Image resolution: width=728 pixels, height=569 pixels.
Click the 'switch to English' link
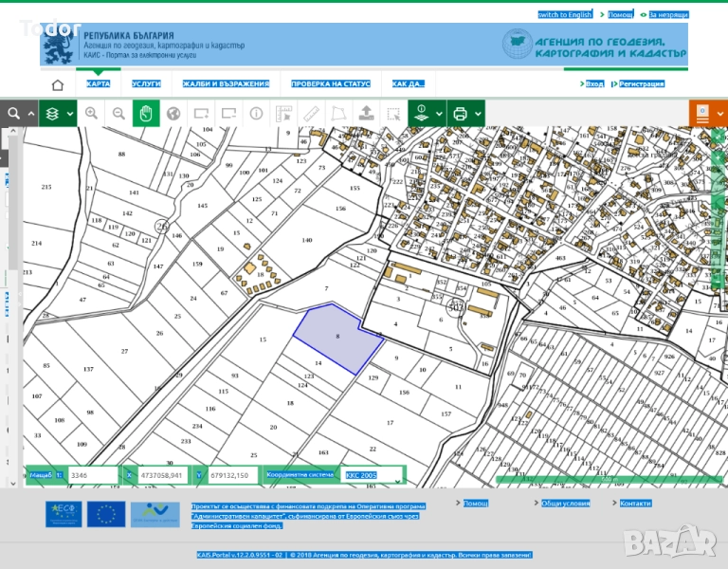coord(565,15)
